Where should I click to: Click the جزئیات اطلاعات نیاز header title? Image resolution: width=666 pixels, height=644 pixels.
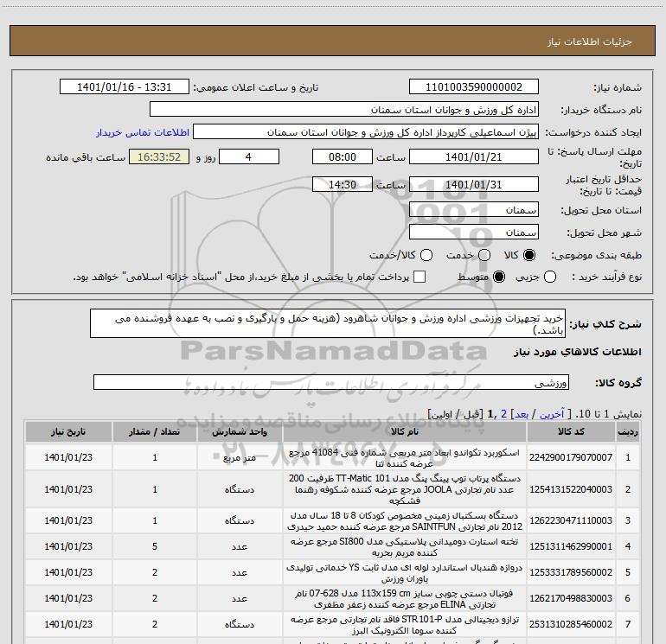pos(589,41)
